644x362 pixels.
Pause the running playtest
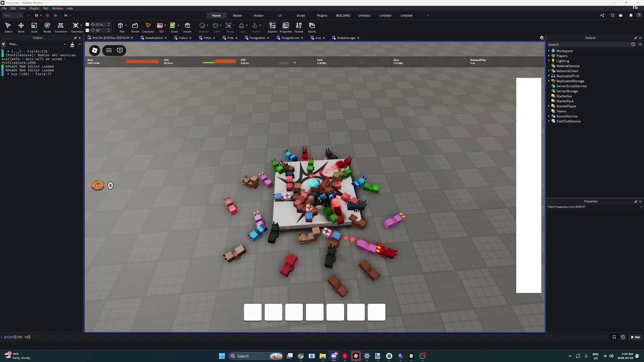36,15
